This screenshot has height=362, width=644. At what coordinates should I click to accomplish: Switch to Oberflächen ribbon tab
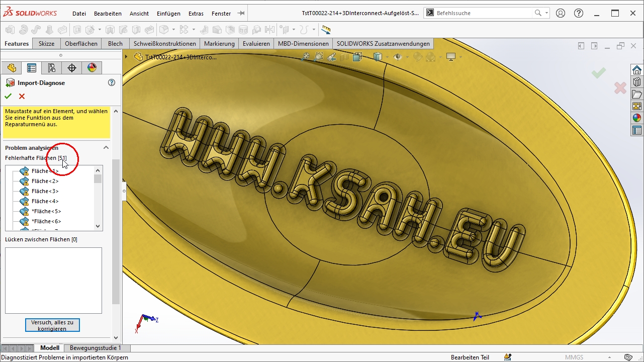81,44
